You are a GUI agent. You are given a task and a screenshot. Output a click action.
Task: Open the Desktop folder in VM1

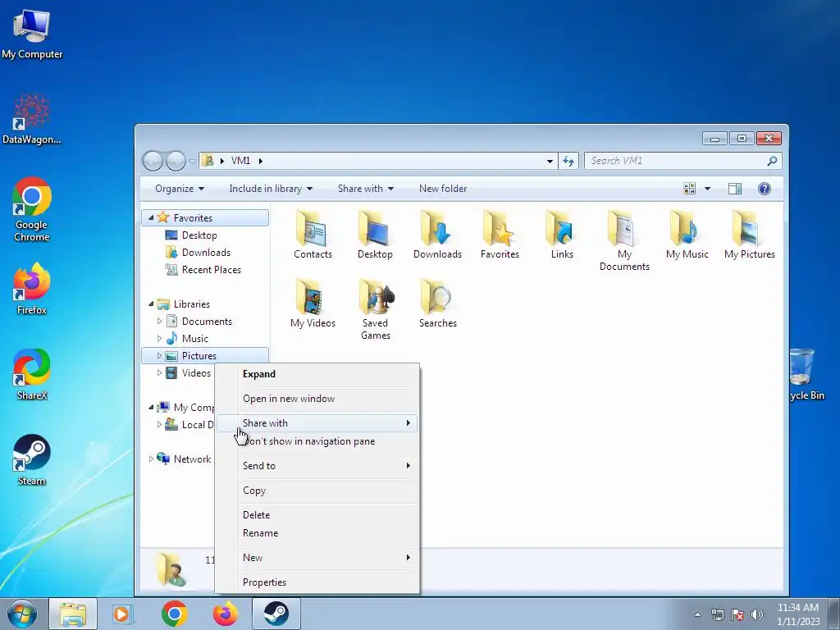tap(375, 235)
